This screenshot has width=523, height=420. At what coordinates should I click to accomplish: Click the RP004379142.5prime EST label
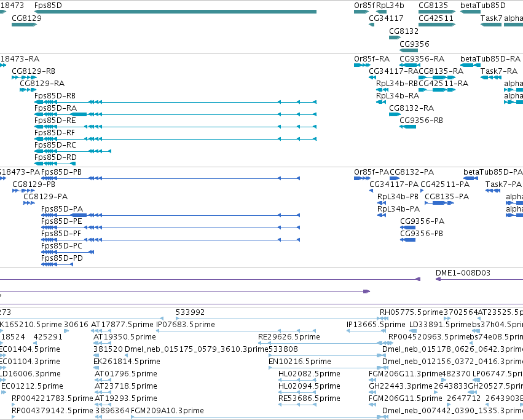point(52,411)
